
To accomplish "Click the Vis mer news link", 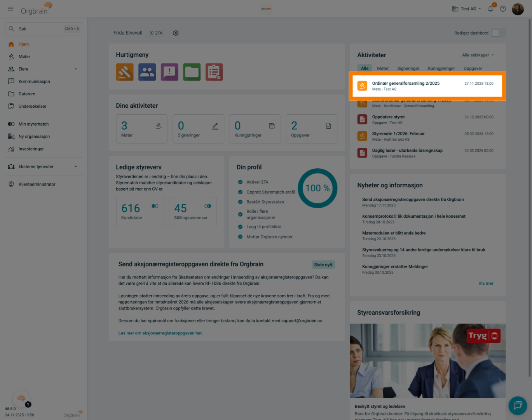I will (486, 283).
